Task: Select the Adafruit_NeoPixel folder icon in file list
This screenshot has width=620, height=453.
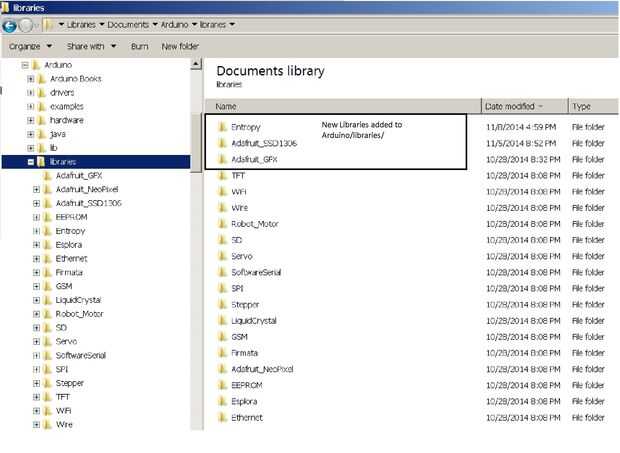Action: click(x=223, y=369)
